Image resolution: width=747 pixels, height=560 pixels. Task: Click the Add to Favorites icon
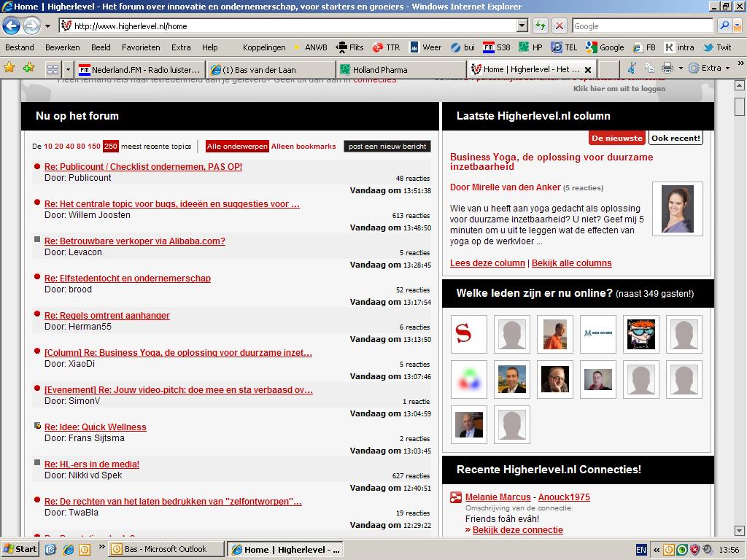[28, 68]
